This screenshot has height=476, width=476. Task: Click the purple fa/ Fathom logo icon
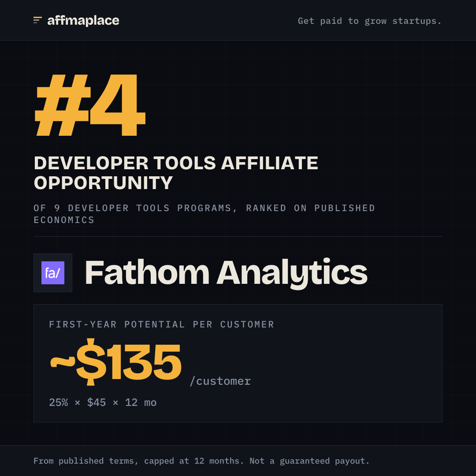(x=53, y=273)
